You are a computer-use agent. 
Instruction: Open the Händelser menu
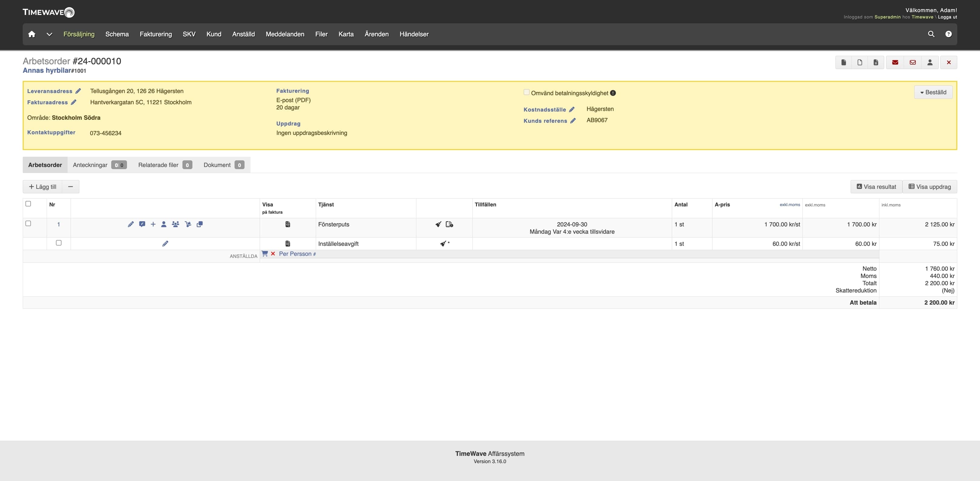(x=414, y=34)
